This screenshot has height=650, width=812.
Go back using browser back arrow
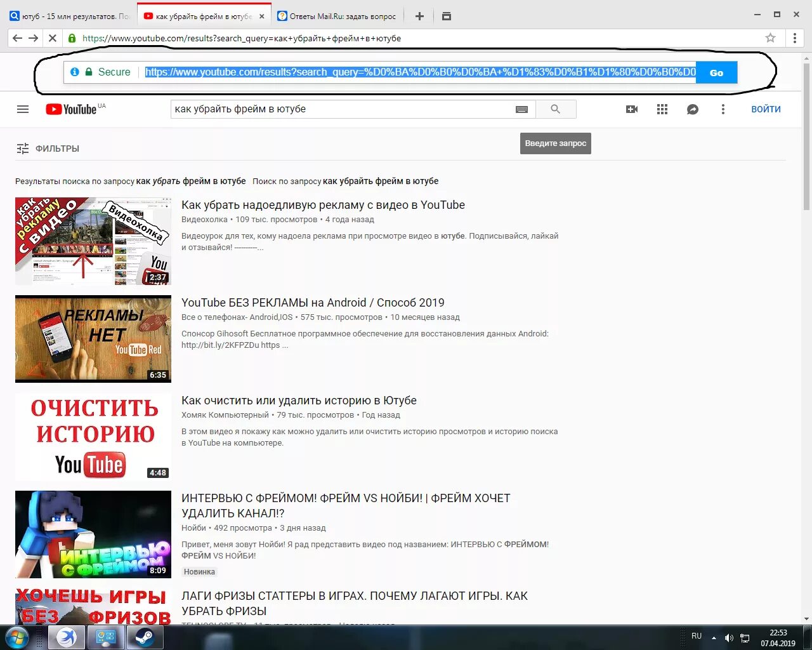(17, 38)
